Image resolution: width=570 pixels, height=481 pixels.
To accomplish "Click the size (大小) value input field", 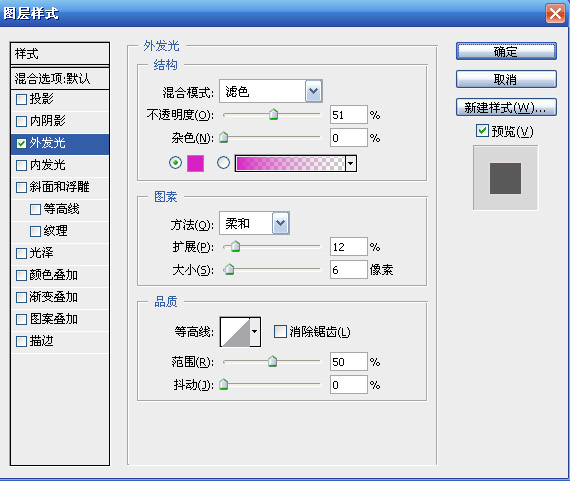I will point(348,270).
